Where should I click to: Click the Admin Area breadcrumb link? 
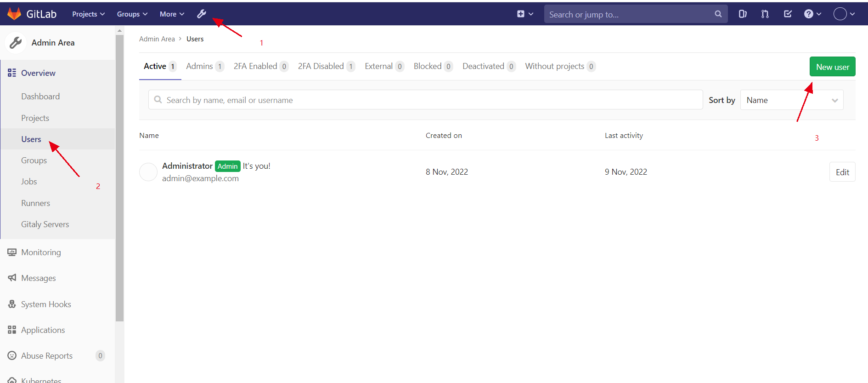tap(157, 39)
